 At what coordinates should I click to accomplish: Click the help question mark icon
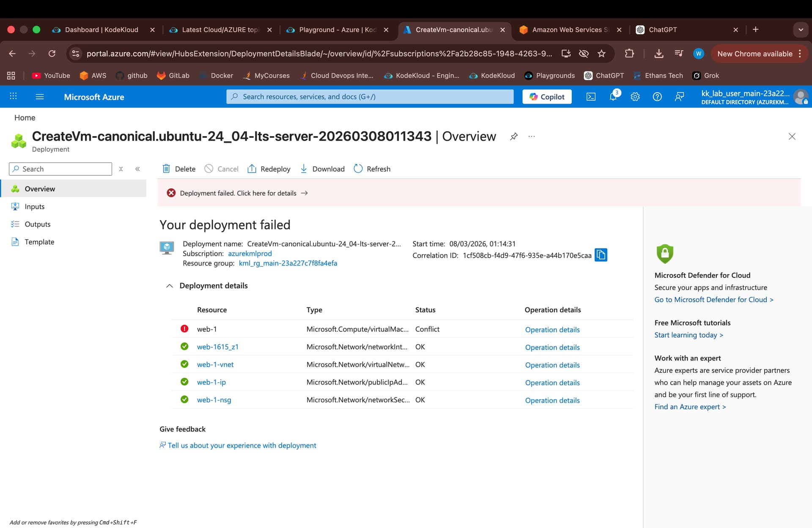(x=657, y=97)
